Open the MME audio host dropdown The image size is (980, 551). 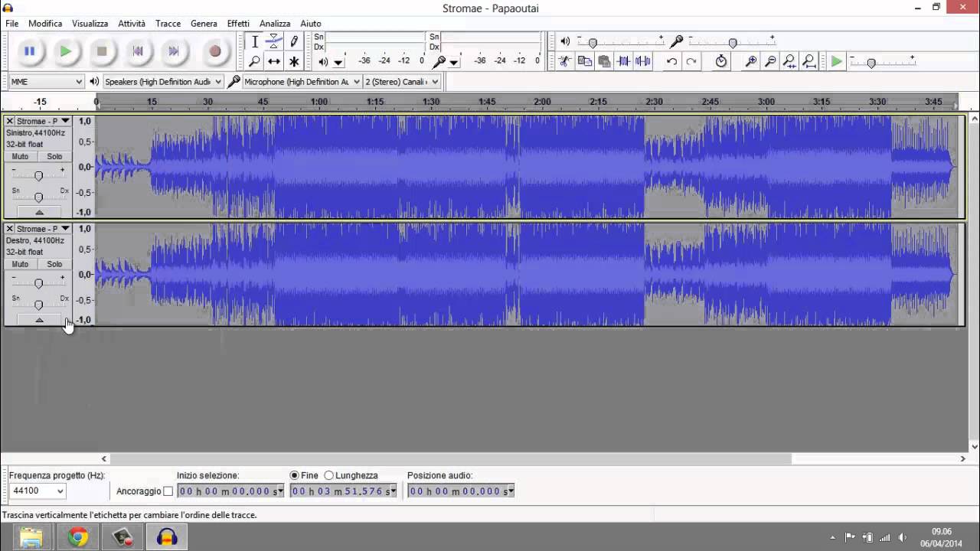click(x=46, y=82)
